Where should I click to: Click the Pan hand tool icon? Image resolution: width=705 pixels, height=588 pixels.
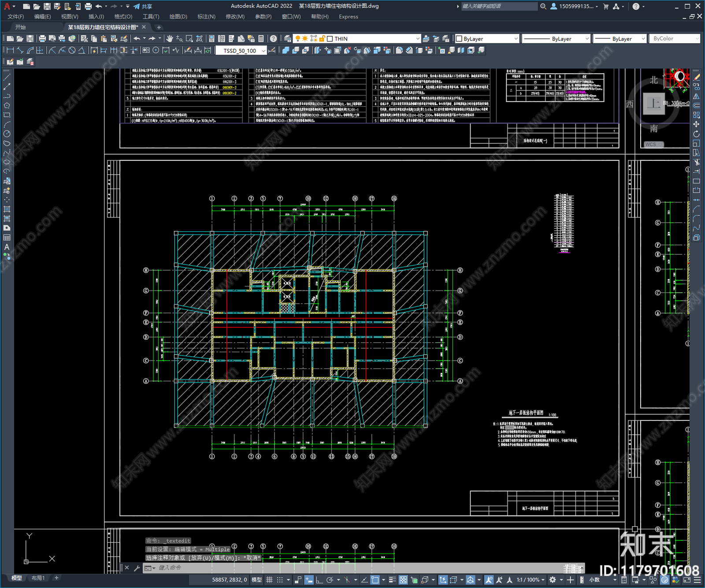click(170, 39)
